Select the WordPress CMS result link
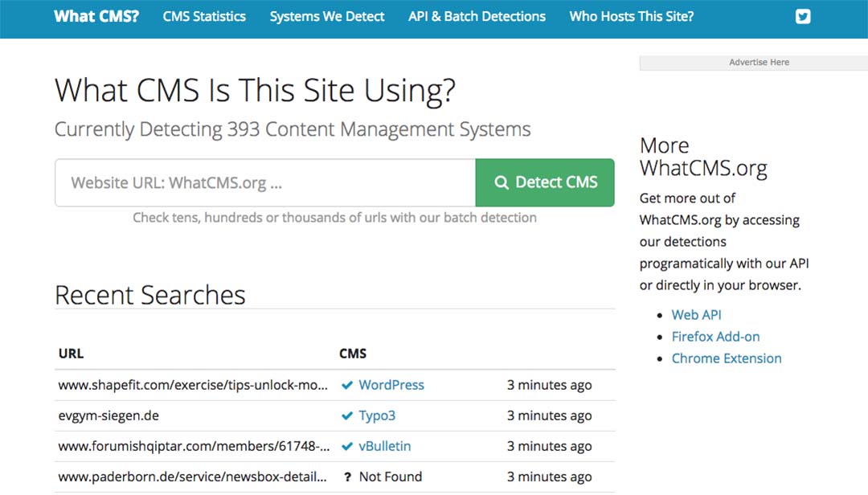The image size is (868, 495). click(x=391, y=386)
